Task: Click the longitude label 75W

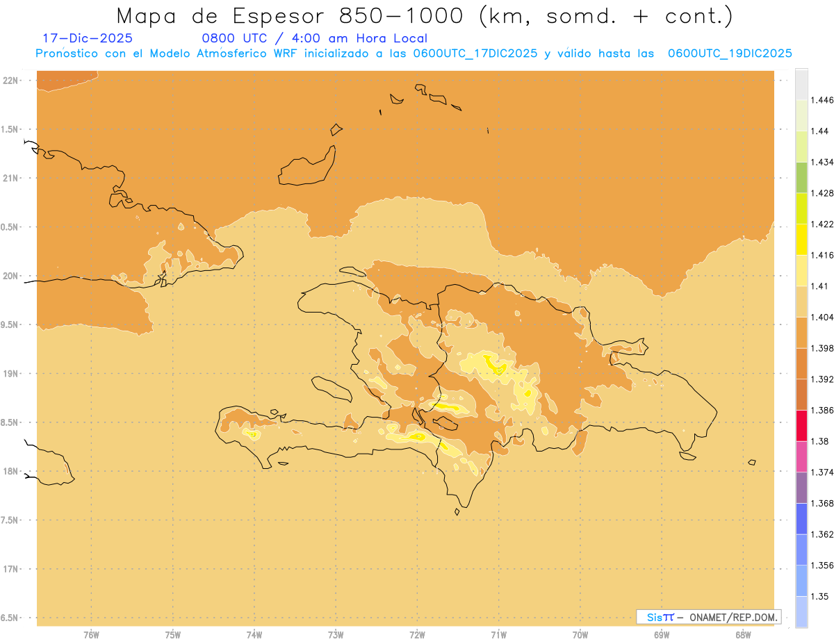Action: [173, 636]
